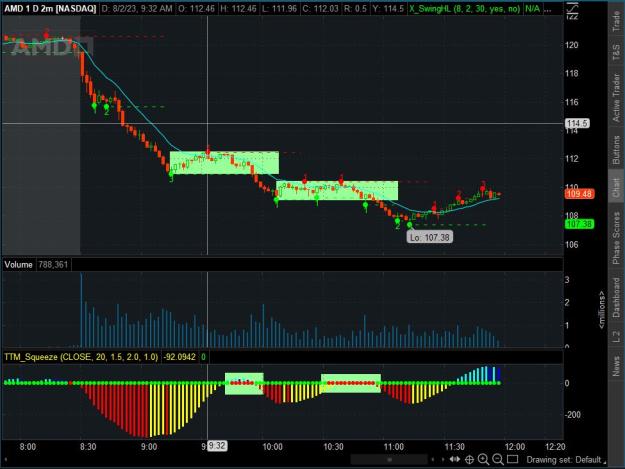The height and width of the screenshot is (469, 625).
Task: Open the T&S sidebar tab
Action: point(616,52)
